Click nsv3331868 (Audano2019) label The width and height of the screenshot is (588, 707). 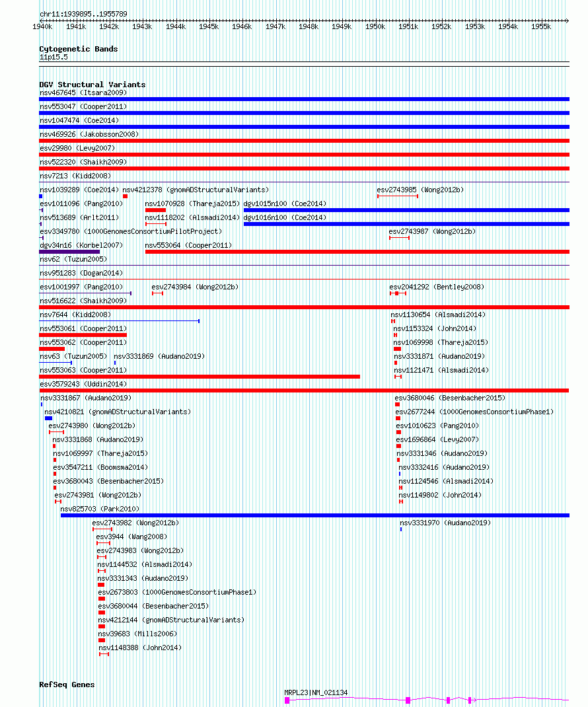tap(97, 439)
